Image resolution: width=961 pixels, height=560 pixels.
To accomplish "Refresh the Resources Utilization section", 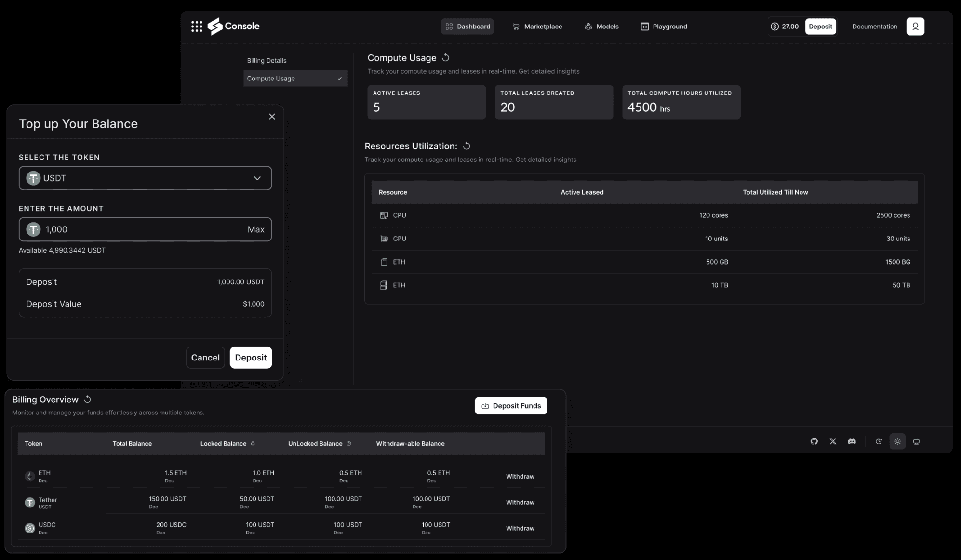I will [467, 146].
